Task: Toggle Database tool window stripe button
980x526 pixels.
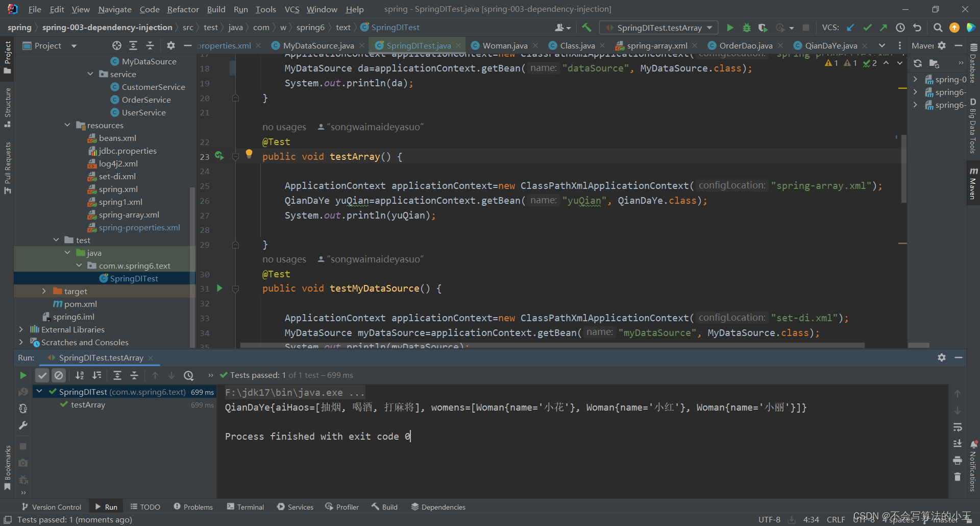Action: click(x=973, y=63)
